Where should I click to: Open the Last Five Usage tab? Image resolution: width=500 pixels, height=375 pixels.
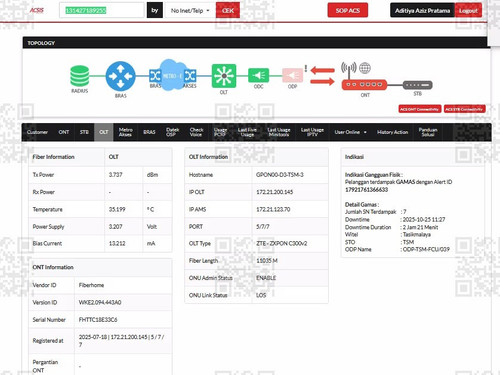pyautogui.click(x=247, y=132)
